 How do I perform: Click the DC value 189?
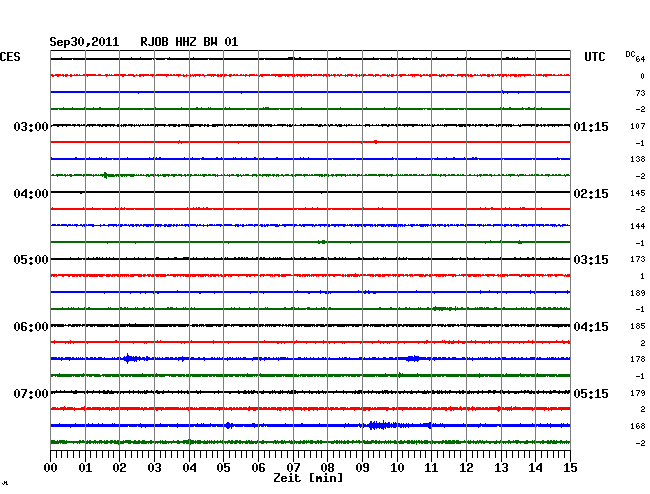click(638, 293)
